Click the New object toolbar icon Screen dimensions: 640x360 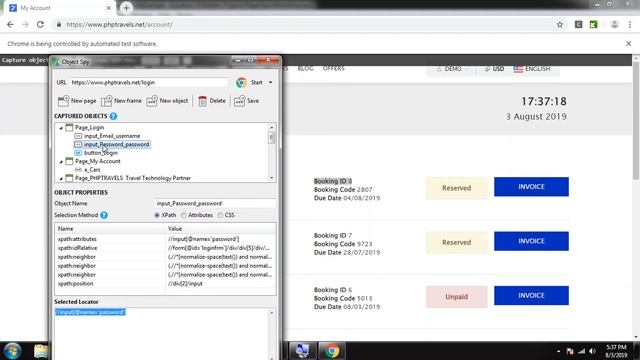tap(152, 101)
